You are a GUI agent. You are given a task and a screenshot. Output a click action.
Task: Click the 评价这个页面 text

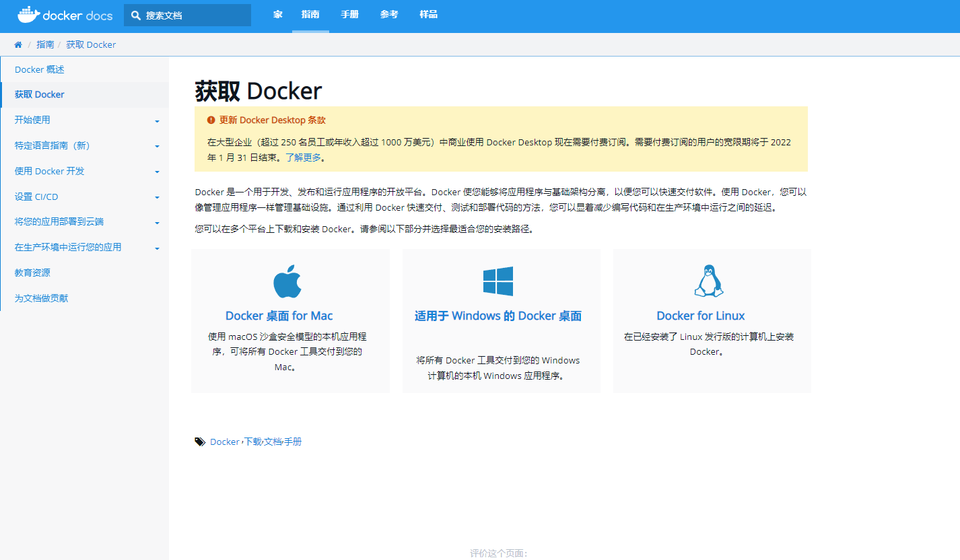point(499,553)
